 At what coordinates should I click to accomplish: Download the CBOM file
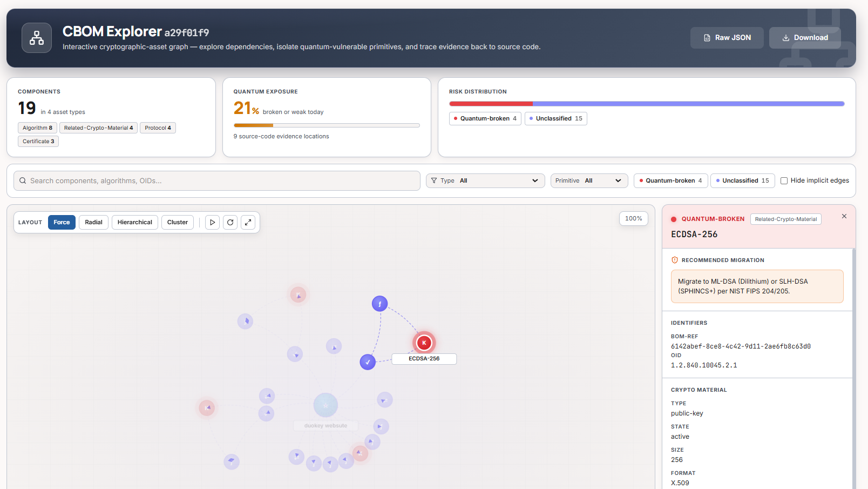coord(805,38)
